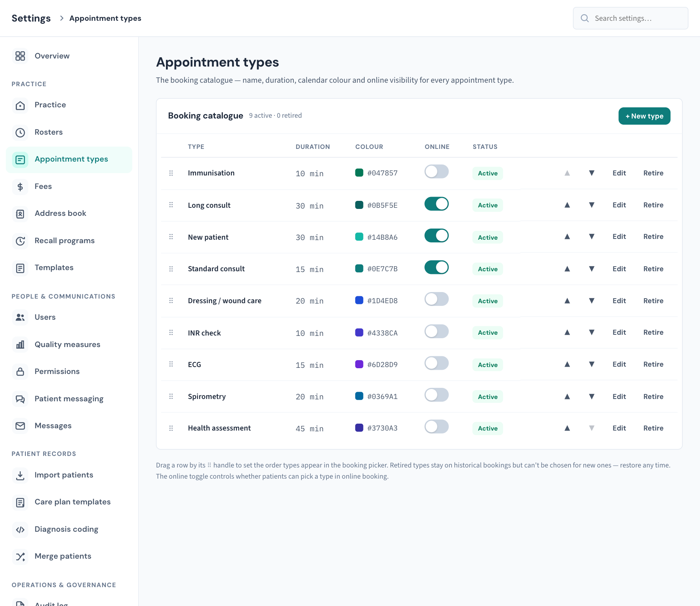Click the Messages envelope icon
The width and height of the screenshot is (700, 606).
20,426
